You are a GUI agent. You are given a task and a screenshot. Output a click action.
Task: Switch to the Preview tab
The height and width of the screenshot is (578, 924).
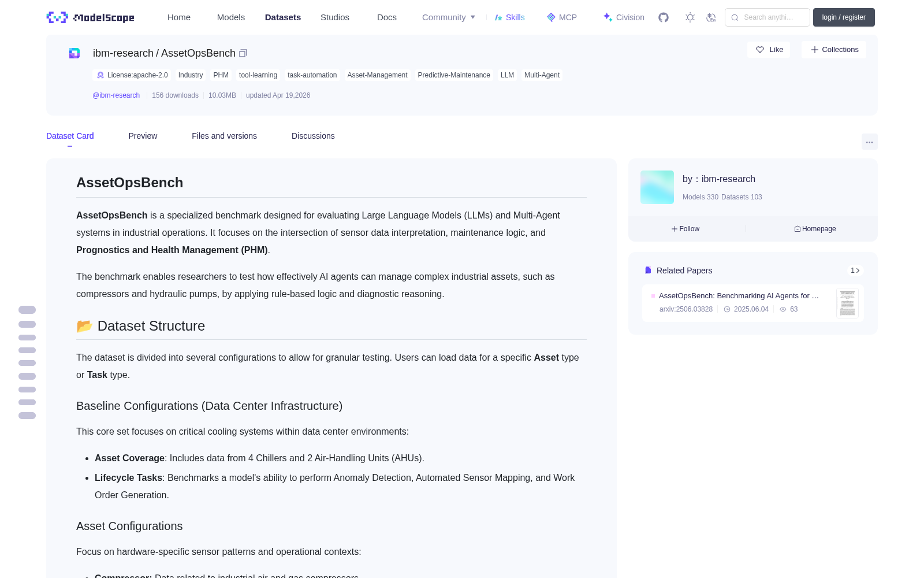143,136
